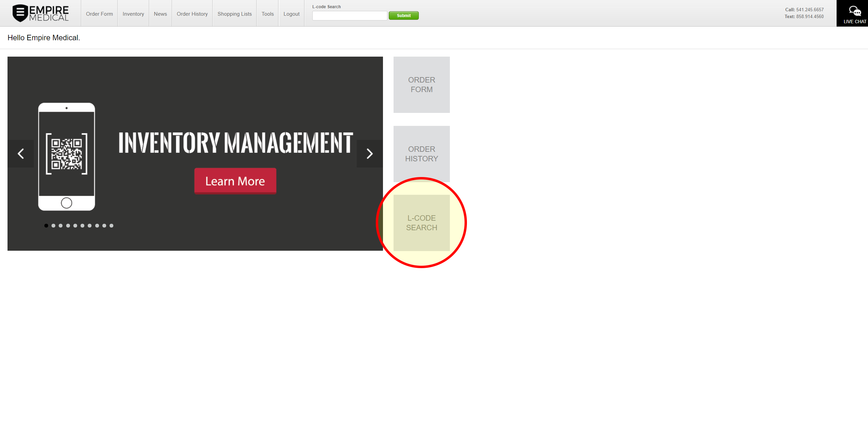Open the ORDER FORM tile
The width and height of the screenshot is (868, 424).
pos(422,85)
